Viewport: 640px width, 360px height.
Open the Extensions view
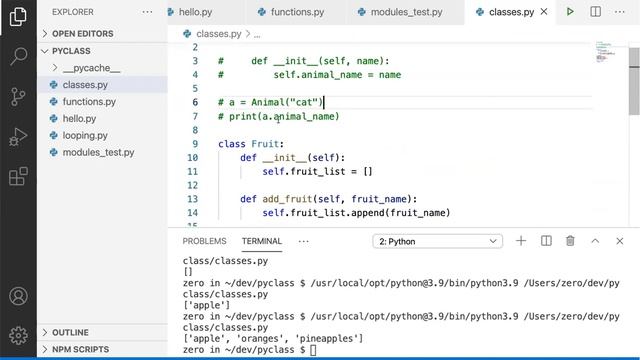click(18, 176)
